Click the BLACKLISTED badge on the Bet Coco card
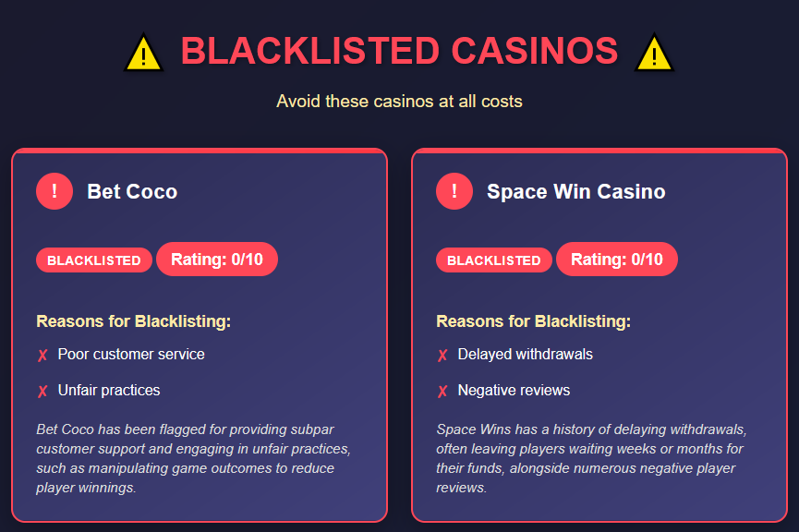The width and height of the screenshot is (799, 532). click(94, 260)
